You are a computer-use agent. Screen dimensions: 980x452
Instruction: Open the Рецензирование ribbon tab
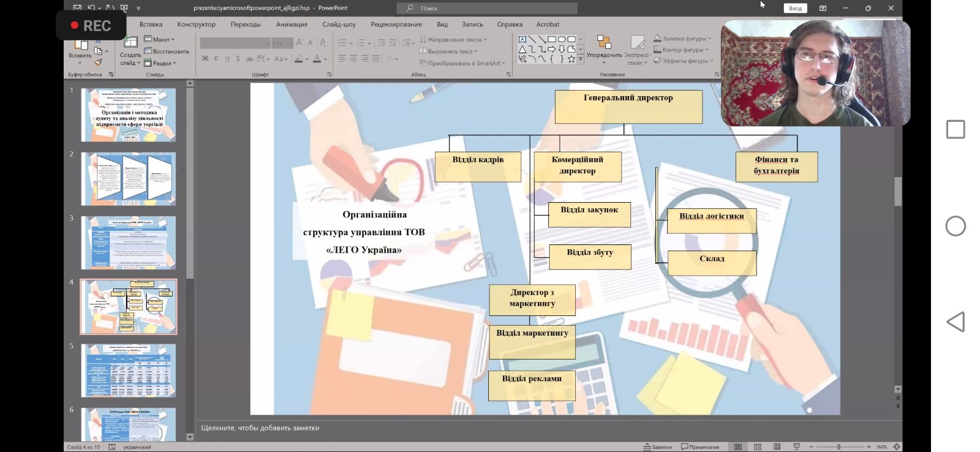(396, 24)
